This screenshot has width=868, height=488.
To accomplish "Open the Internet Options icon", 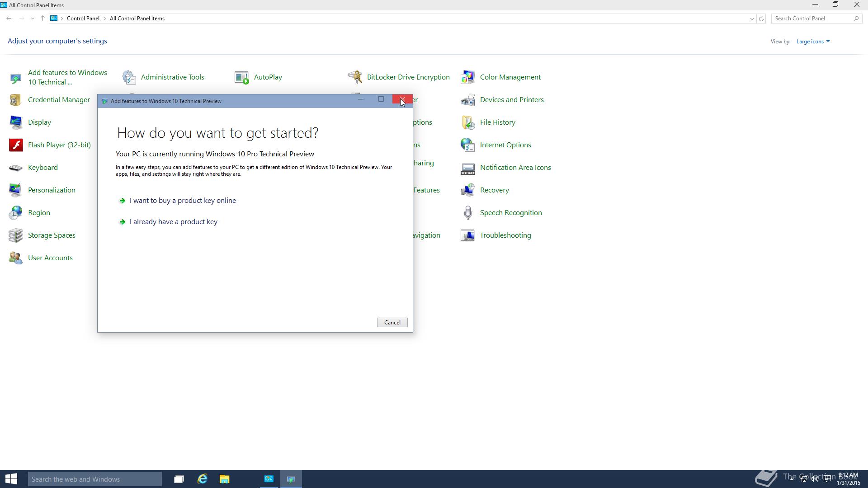I will [x=468, y=145].
